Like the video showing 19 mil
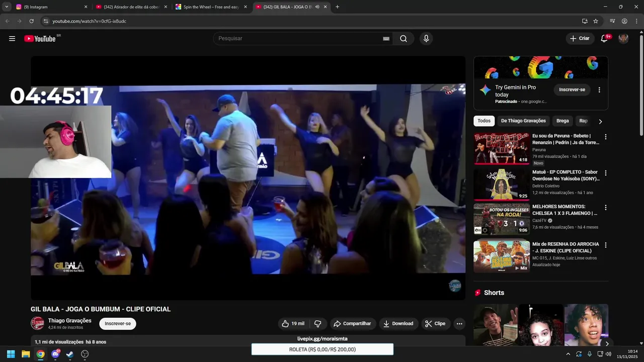Viewport: 644px width, 362px height. tap(293, 324)
